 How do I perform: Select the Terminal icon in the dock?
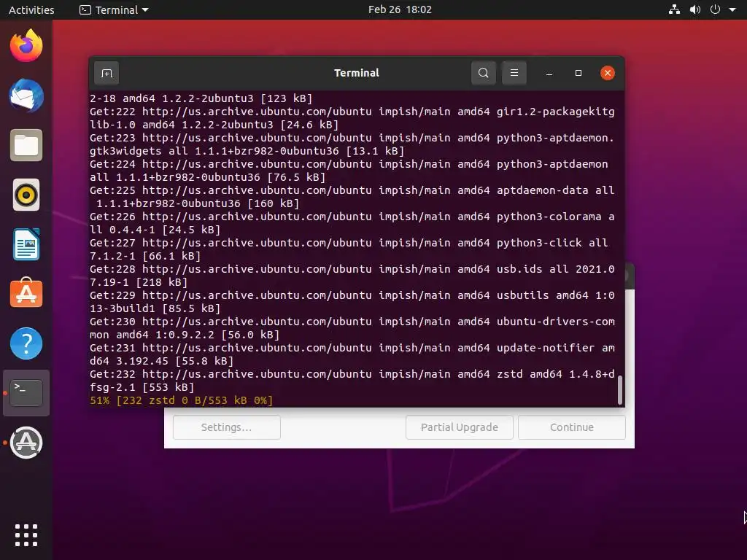coord(26,393)
